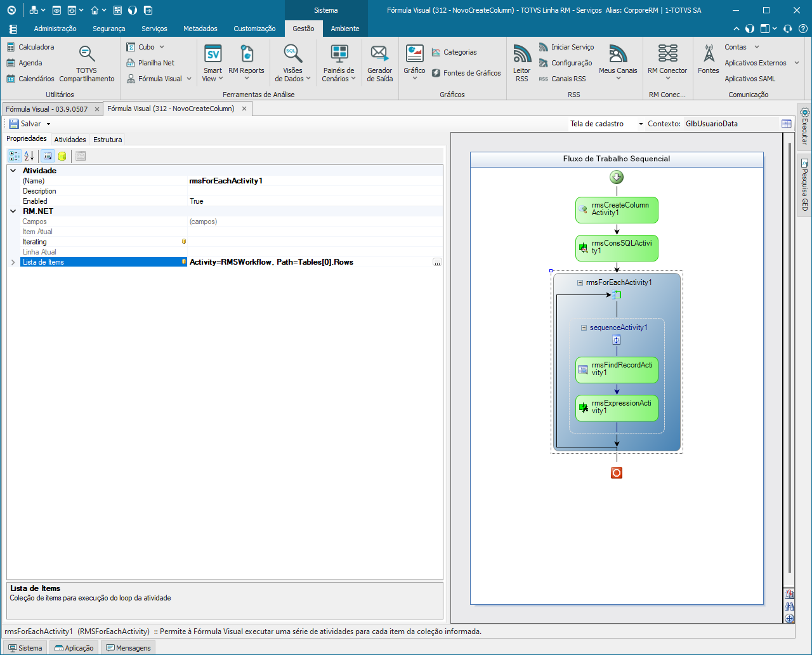Click the red workflow end marker
This screenshot has width=812, height=655.
(x=617, y=473)
